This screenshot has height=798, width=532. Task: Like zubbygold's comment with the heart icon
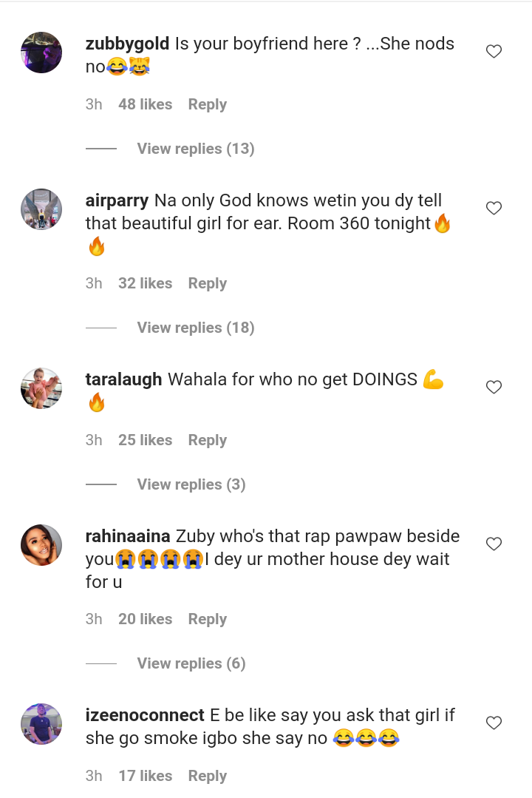pos(494,52)
